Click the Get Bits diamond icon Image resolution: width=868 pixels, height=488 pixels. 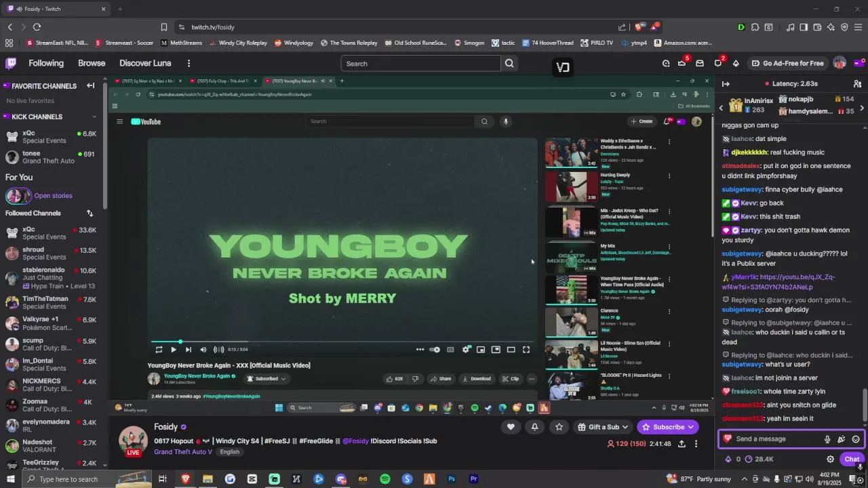(x=736, y=64)
